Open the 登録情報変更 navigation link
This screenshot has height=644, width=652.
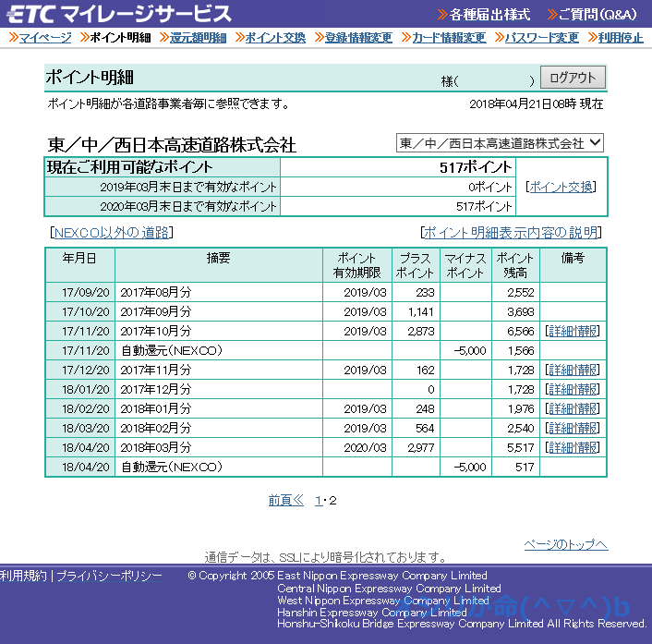(358, 38)
